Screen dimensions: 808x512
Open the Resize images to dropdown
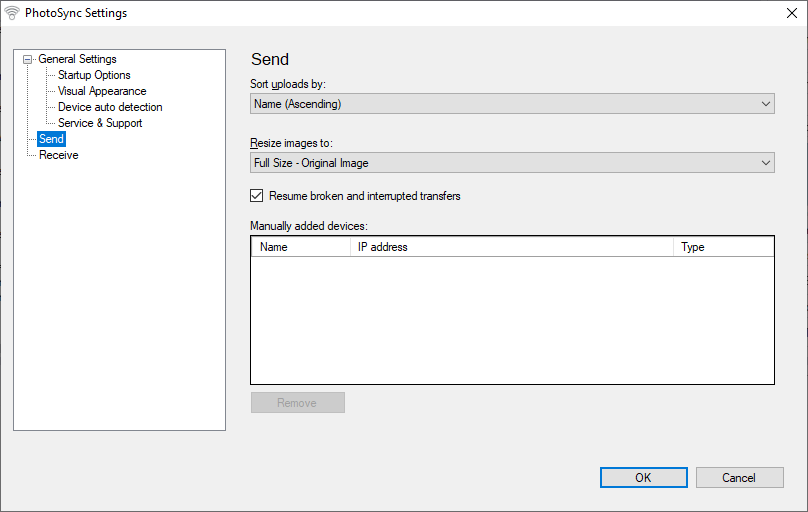(x=512, y=163)
